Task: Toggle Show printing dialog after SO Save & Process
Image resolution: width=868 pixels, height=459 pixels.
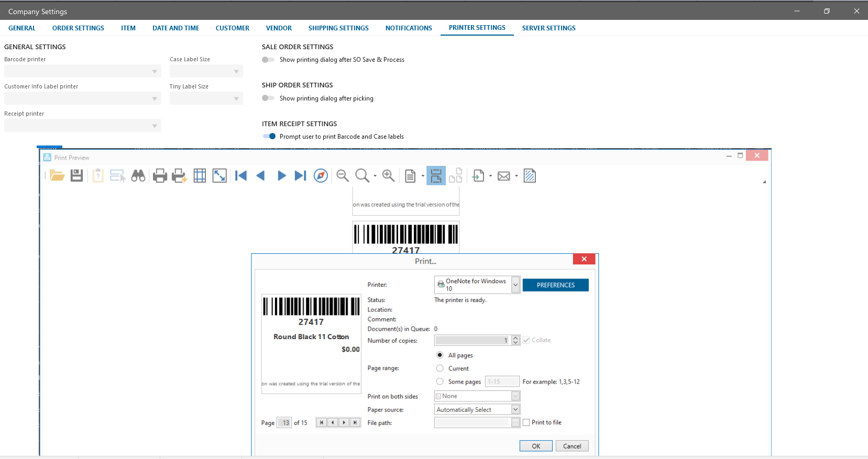Action: click(268, 60)
